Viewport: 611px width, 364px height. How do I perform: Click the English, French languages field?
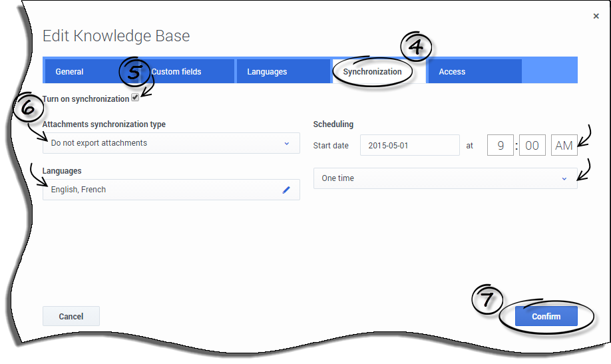(x=160, y=190)
